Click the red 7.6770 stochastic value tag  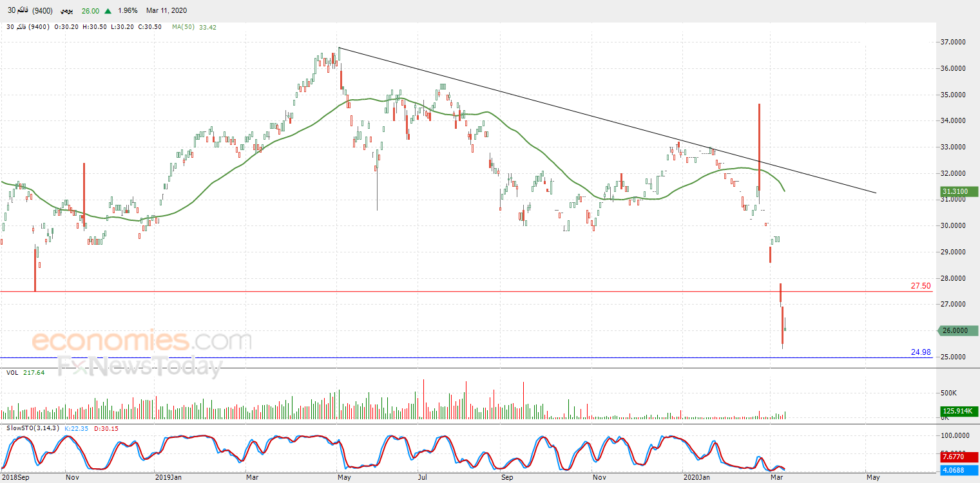click(x=959, y=457)
